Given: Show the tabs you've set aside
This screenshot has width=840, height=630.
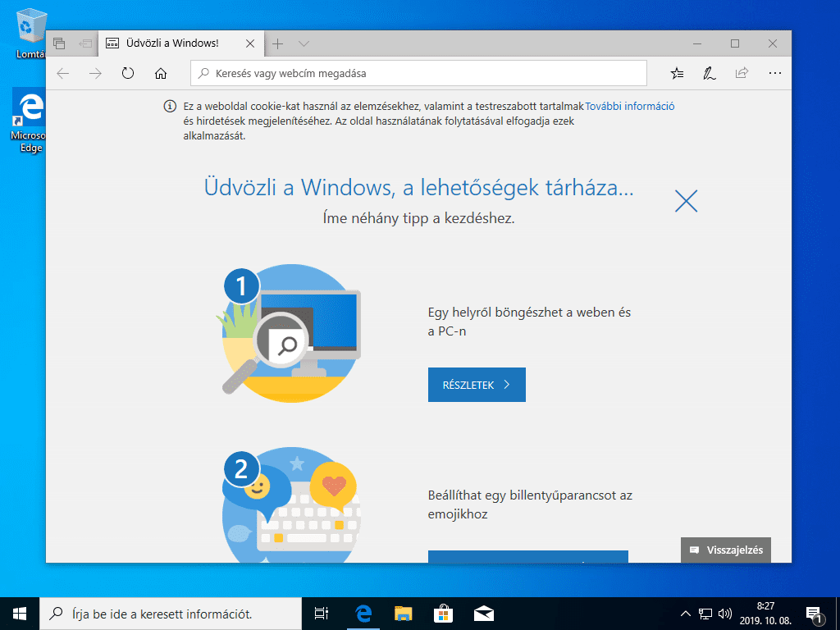Looking at the screenshot, I should point(59,43).
